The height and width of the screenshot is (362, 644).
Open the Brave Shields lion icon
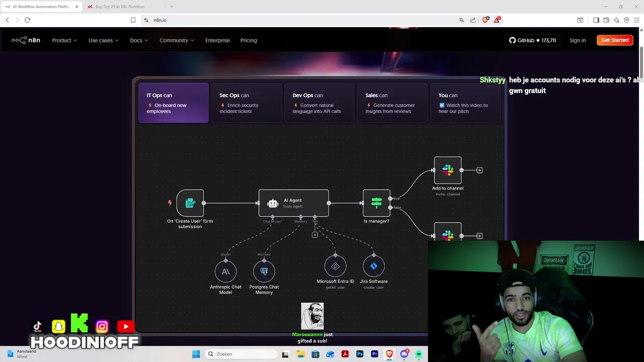tap(485, 20)
